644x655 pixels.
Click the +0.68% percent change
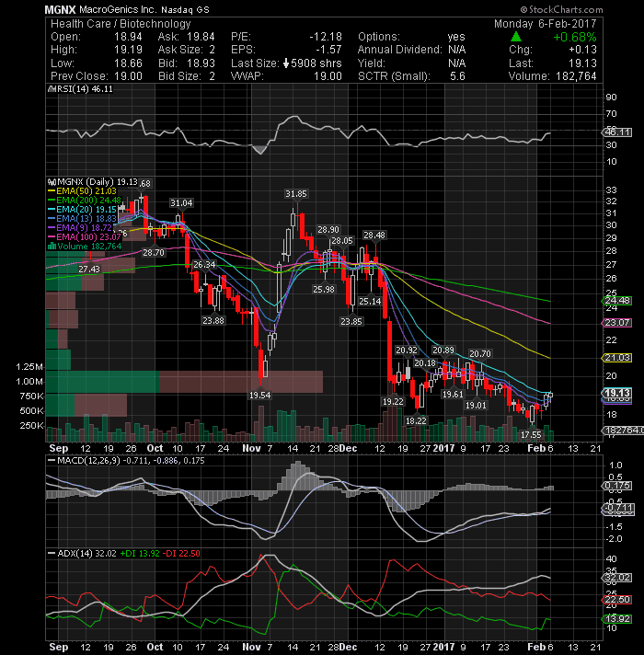tap(575, 37)
